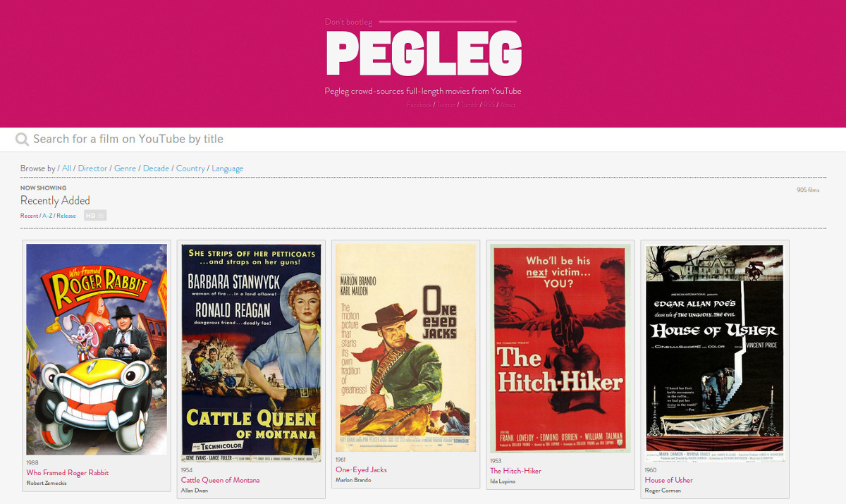Sort films by Release date
The height and width of the screenshot is (504, 846).
(66, 216)
